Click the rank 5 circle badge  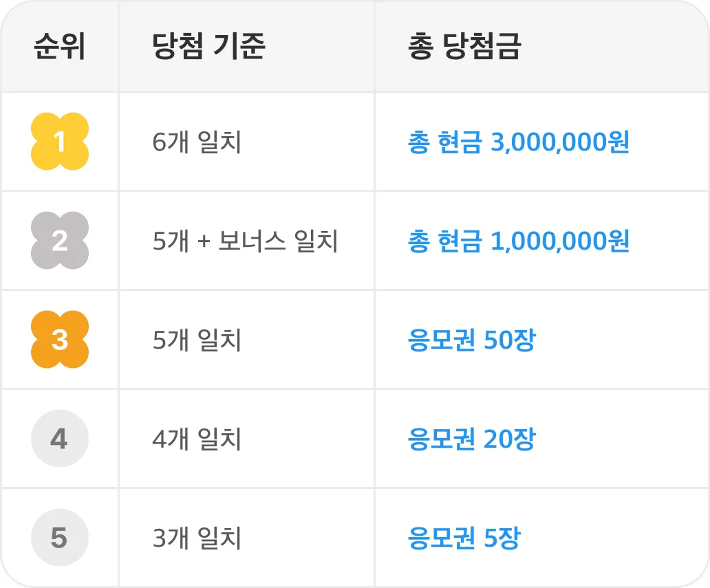point(60,537)
